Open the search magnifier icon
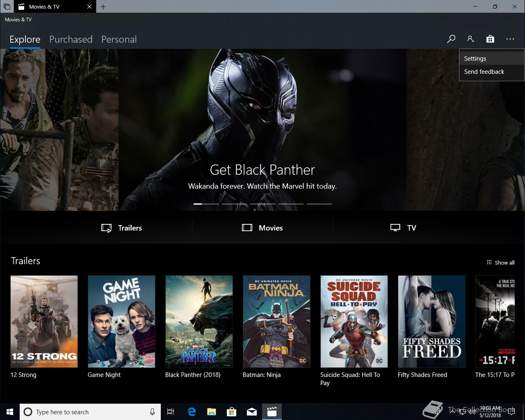The image size is (525, 420). (451, 39)
